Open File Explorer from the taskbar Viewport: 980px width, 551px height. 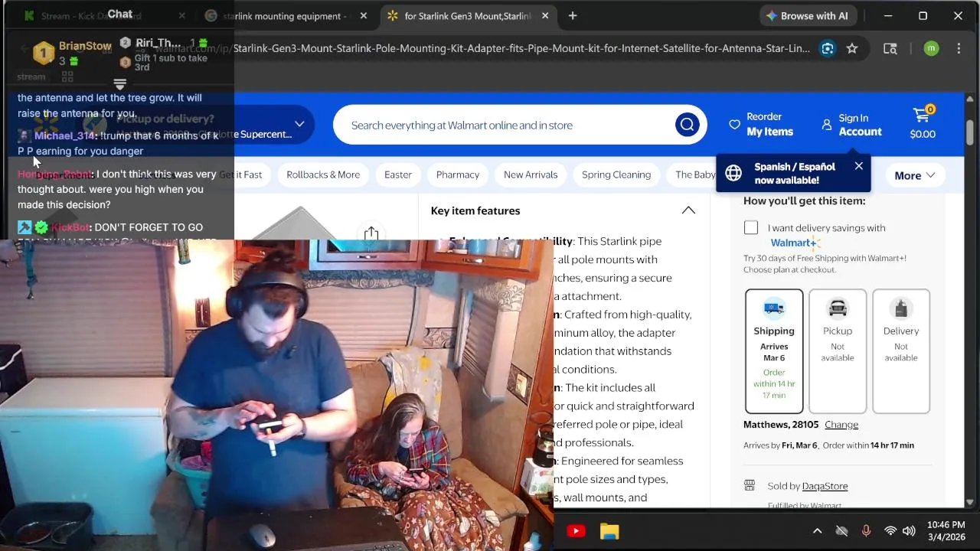coord(609,531)
